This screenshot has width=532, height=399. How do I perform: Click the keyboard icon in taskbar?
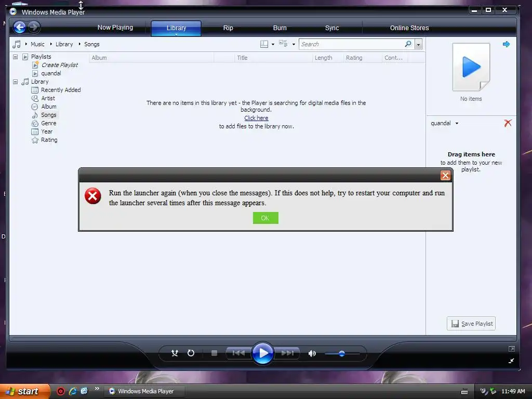click(x=464, y=392)
